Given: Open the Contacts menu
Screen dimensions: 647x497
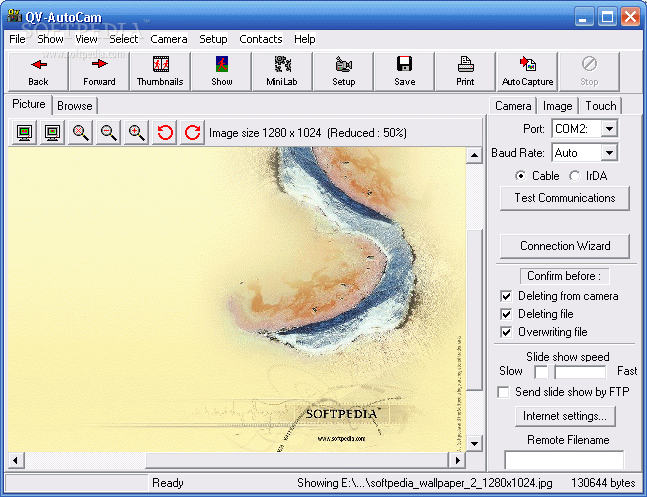Looking at the screenshot, I should (x=261, y=39).
